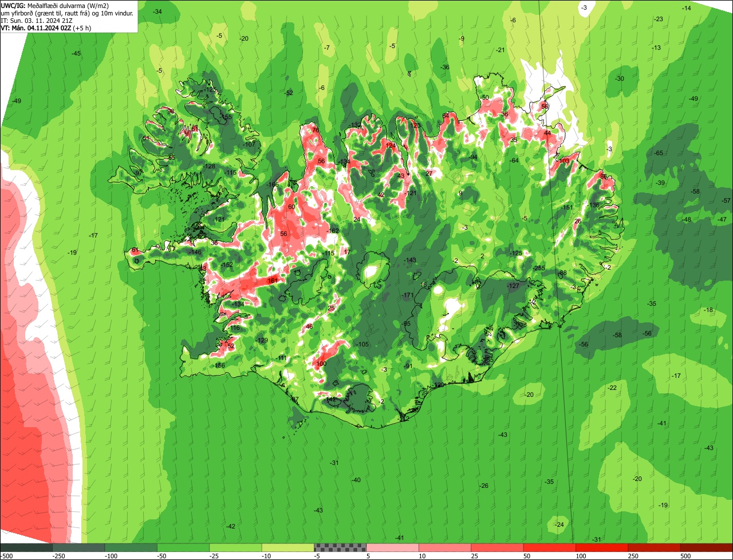Select the initial time 'IT: Sun. 03. 11. 2024 21Z'
The width and height of the screenshot is (733, 560).
pos(37,20)
